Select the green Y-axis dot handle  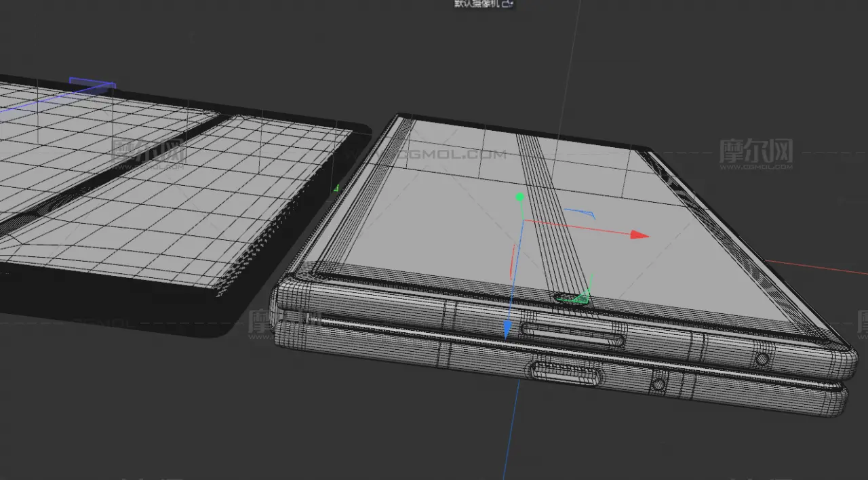[520, 198]
